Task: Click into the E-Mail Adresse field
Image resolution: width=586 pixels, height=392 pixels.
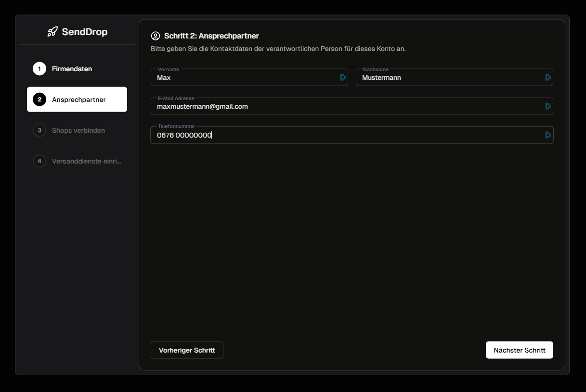Action: (x=352, y=106)
